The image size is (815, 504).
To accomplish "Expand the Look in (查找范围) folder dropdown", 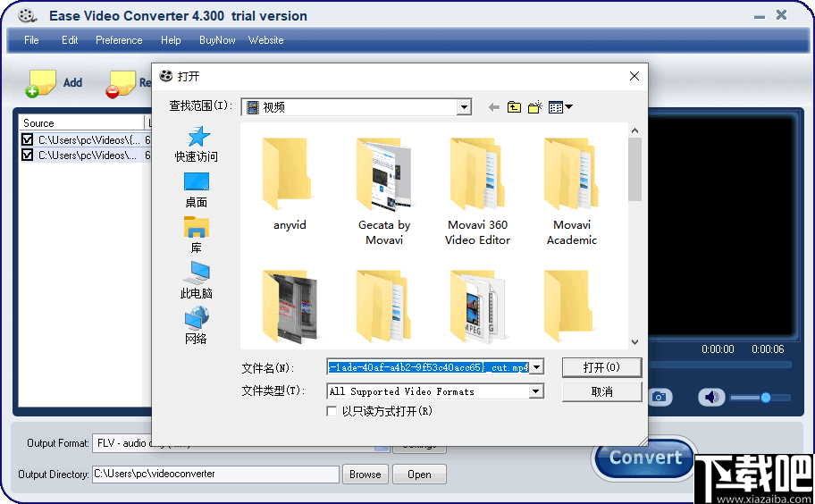I will pyautogui.click(x=464, y=107).
